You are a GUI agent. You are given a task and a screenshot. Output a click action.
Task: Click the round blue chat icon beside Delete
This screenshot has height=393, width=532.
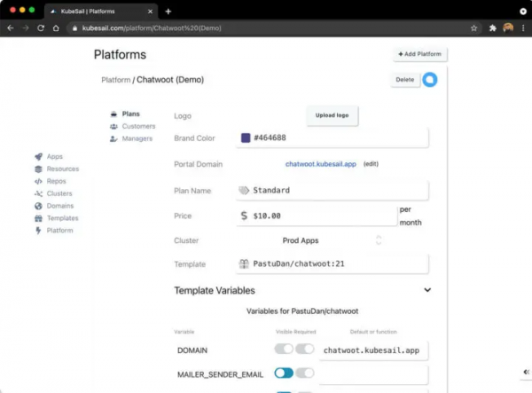tap(430, 80)
